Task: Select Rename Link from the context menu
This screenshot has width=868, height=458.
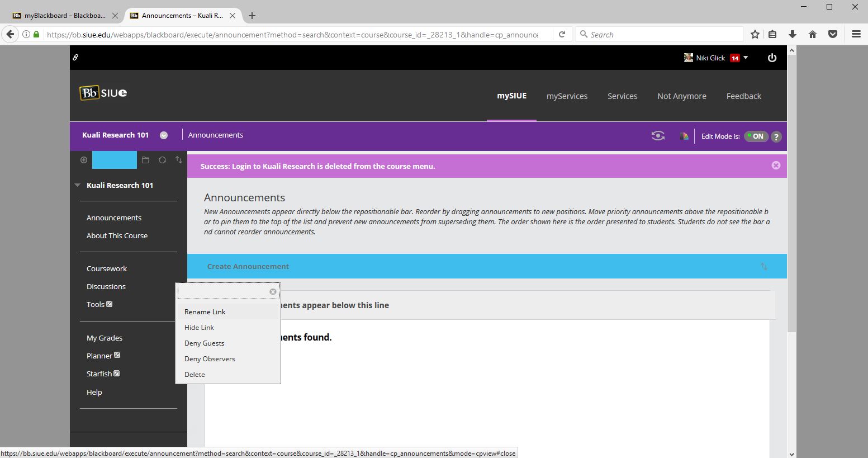Action: pyautogui.click(x=205, y=312)
